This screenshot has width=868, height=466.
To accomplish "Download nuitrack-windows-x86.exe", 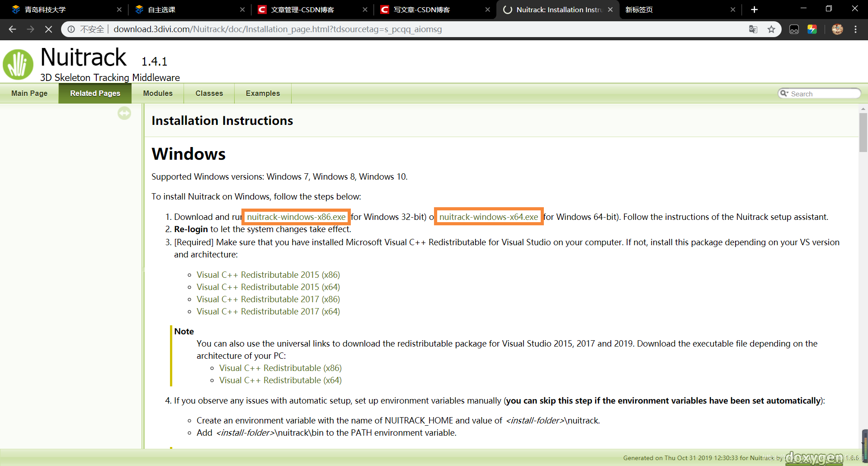I will (296, 217).
